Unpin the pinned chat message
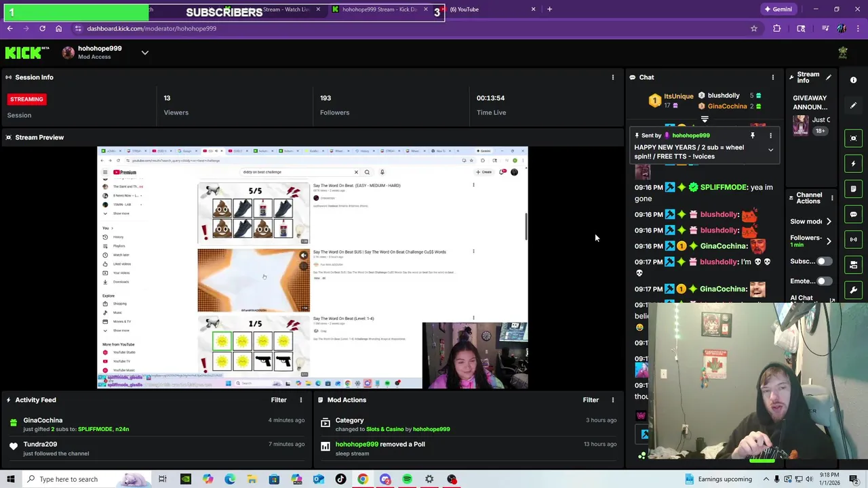Image resolution: width=868 pixels, height=488 pixels. (x=753, y=136)
